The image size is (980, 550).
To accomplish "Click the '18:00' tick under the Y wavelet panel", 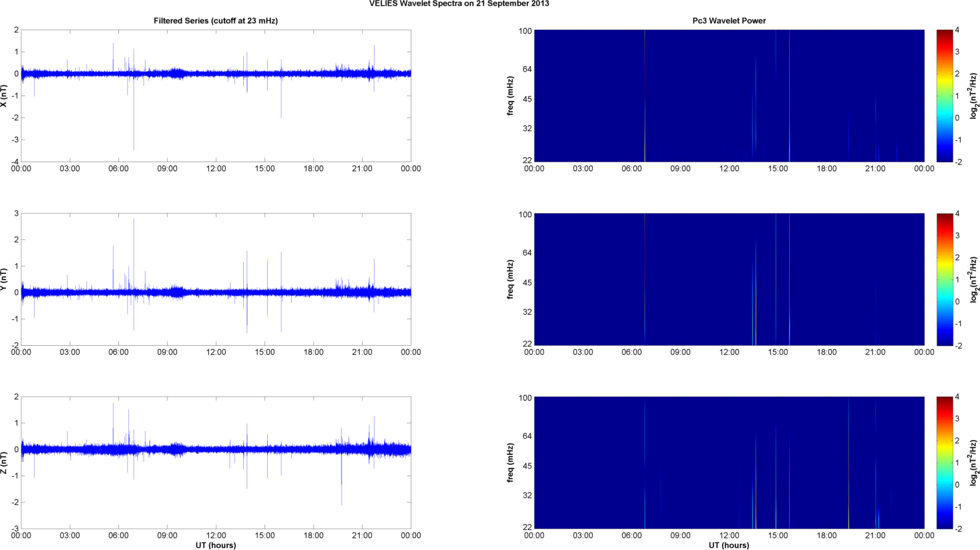I will click(x=827, y=352).
